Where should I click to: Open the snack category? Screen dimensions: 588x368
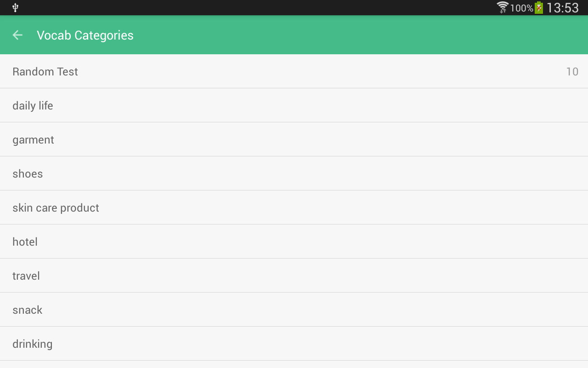(28, 310)
